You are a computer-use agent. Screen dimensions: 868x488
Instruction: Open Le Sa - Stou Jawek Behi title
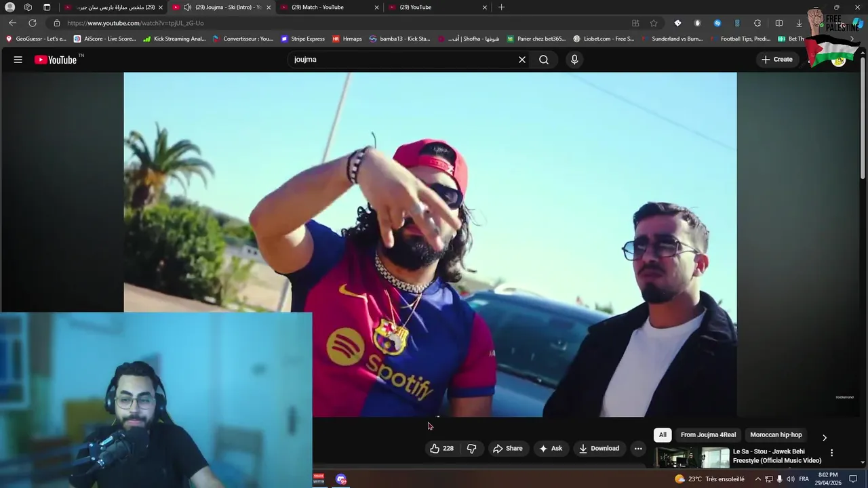click(777, 456)
